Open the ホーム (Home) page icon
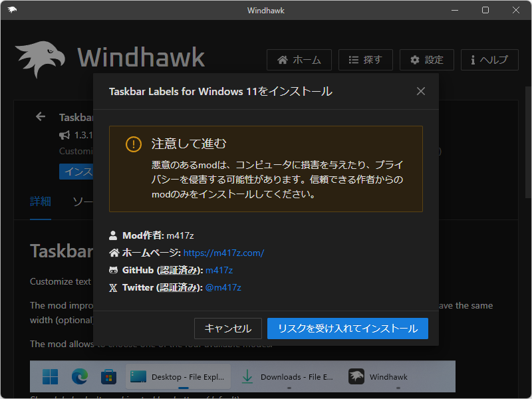Viewport: 532px width, 399px height. (x=284, y=59)
